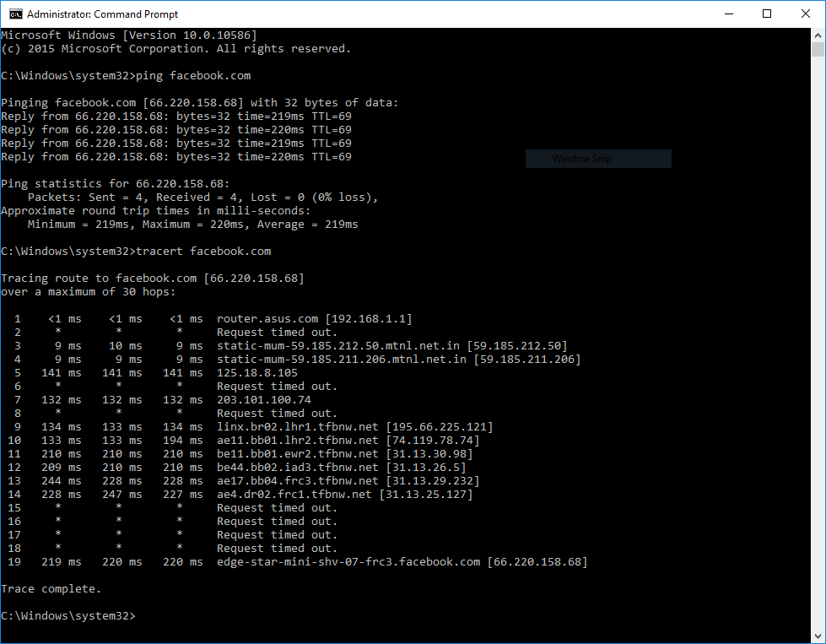This screenshot has height=644, width=826.
Task: Minimize the Command Prompt window
Action: tap(729, 14)
